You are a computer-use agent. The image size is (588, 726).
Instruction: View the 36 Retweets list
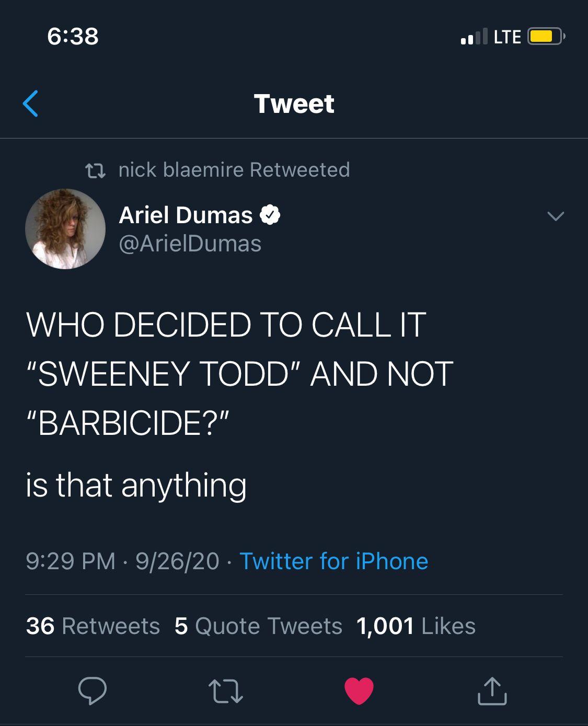[93, 626]
